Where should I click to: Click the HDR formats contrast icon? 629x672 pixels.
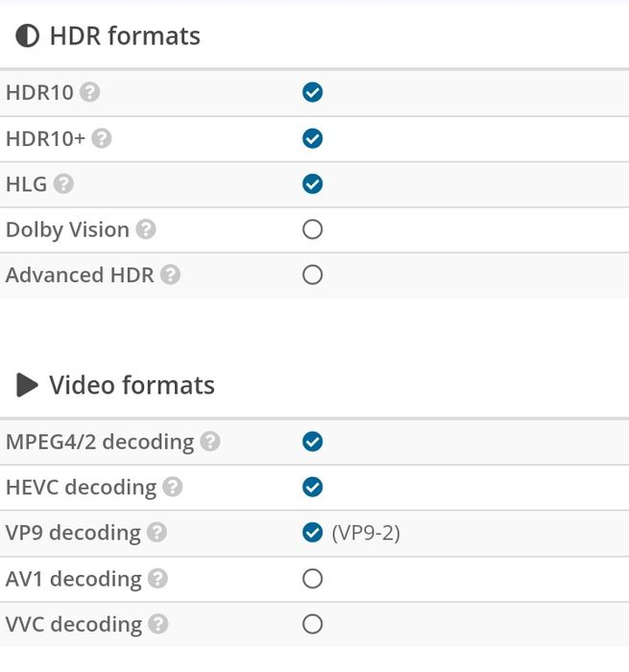[x=28, y=36]
